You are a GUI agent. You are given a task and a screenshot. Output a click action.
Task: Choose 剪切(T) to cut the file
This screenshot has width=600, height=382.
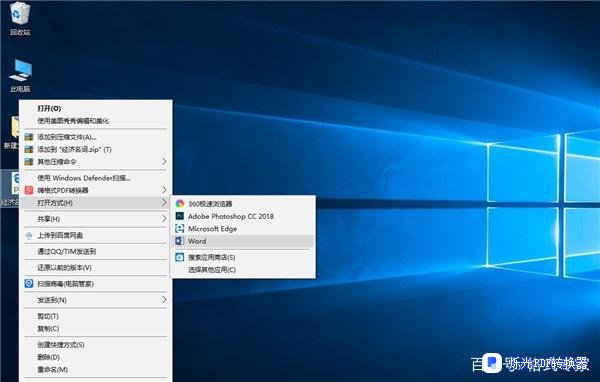pyautogui.click(x=48, y=316)
